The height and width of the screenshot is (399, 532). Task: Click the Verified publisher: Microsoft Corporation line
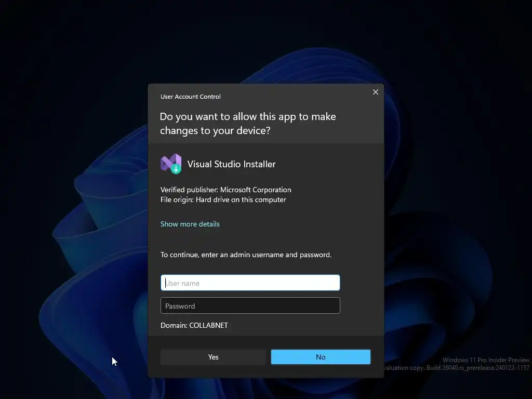(225, 190)
